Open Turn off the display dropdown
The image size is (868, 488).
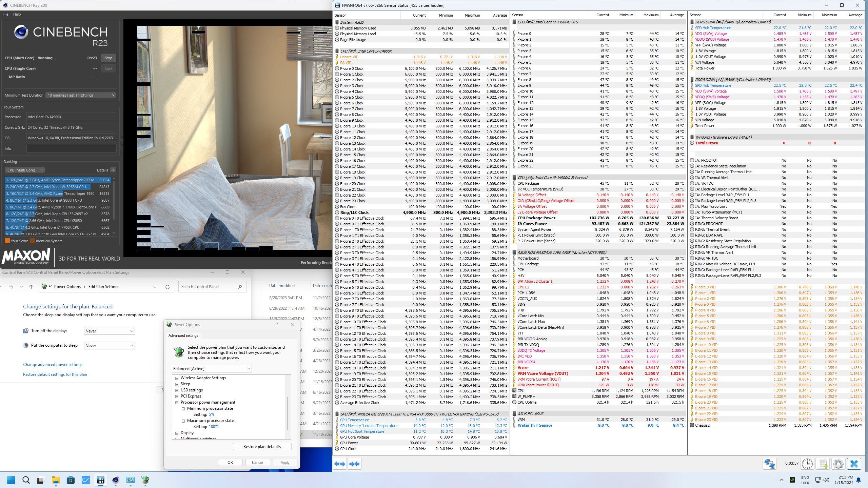pyautogui.click(x=109, y=331)
